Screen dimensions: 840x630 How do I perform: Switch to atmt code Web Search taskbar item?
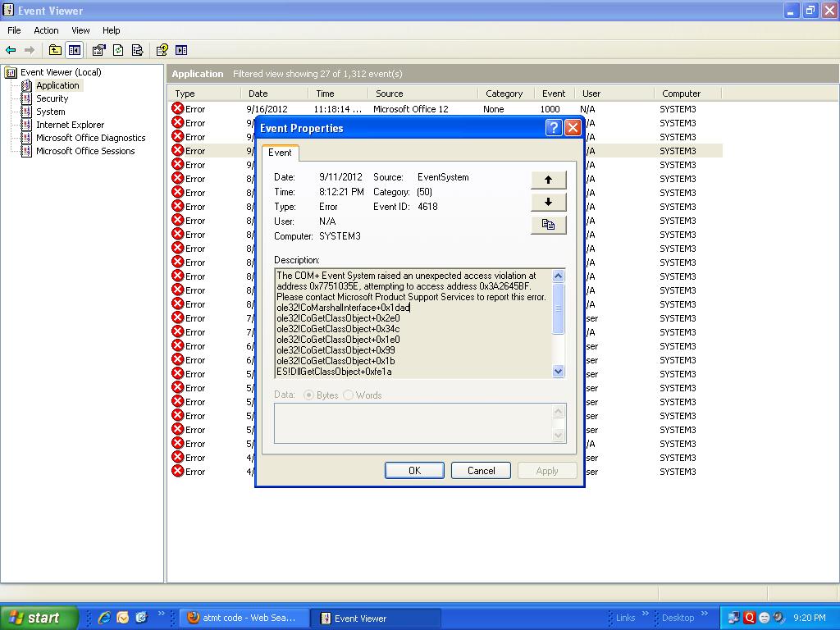pyautogui.click(x=243, y=618)
